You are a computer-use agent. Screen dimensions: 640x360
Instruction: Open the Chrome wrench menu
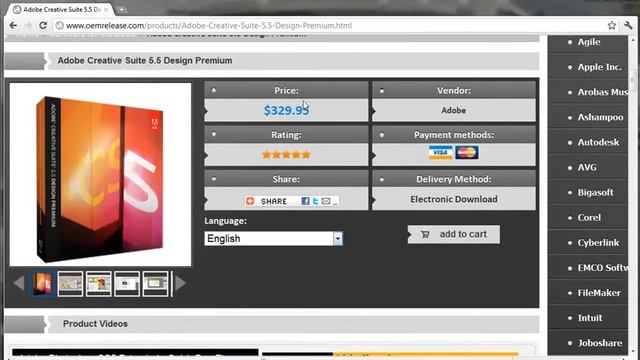click(x=628, y=25)
